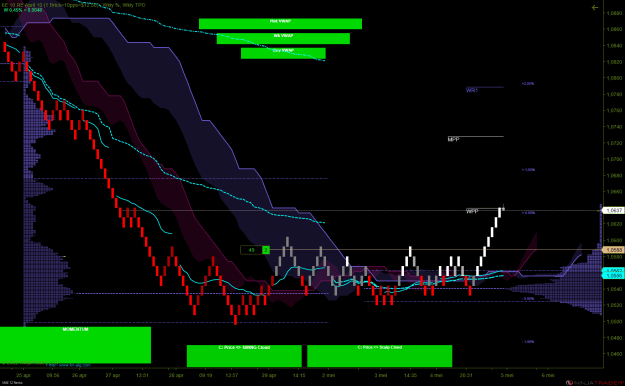Click the 2 mei date axis label
Viewport: 625px width, 386px height.
tap(328, 375)
